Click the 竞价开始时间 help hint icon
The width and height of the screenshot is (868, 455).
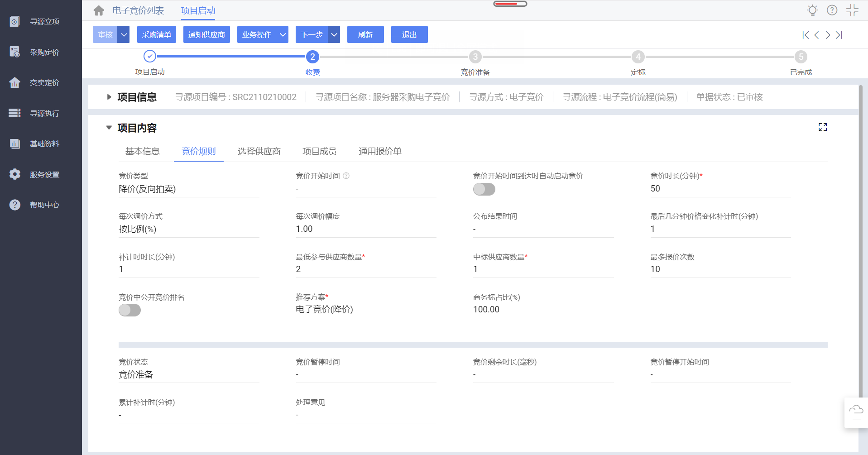tap(346, 176)
